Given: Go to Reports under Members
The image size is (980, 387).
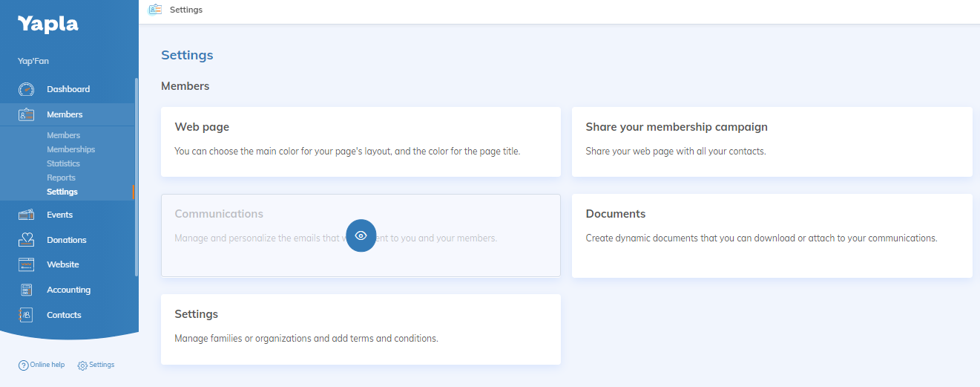Looking at the screenshot, I should coord(61,178).
